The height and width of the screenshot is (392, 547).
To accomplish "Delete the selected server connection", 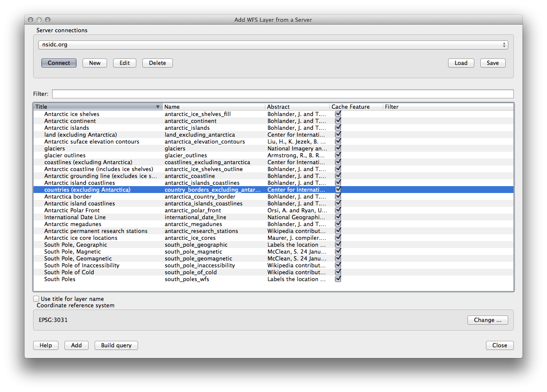I will [157, 63].
